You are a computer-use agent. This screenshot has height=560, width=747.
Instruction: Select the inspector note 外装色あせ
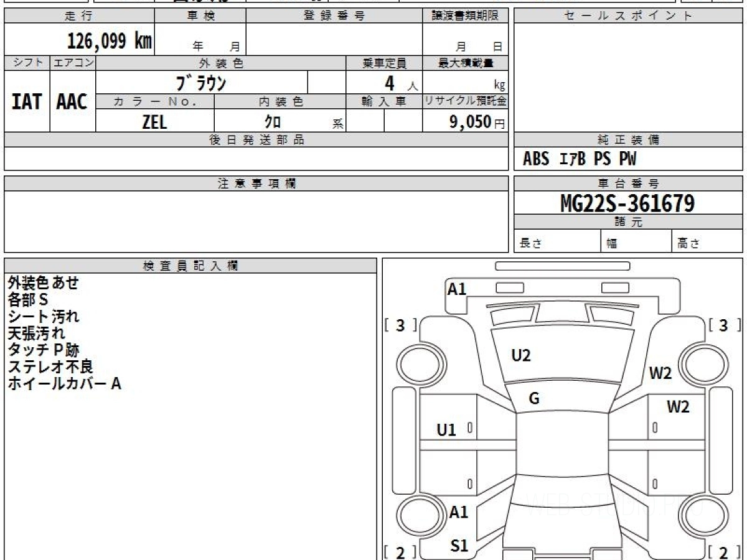pos(44,283)
